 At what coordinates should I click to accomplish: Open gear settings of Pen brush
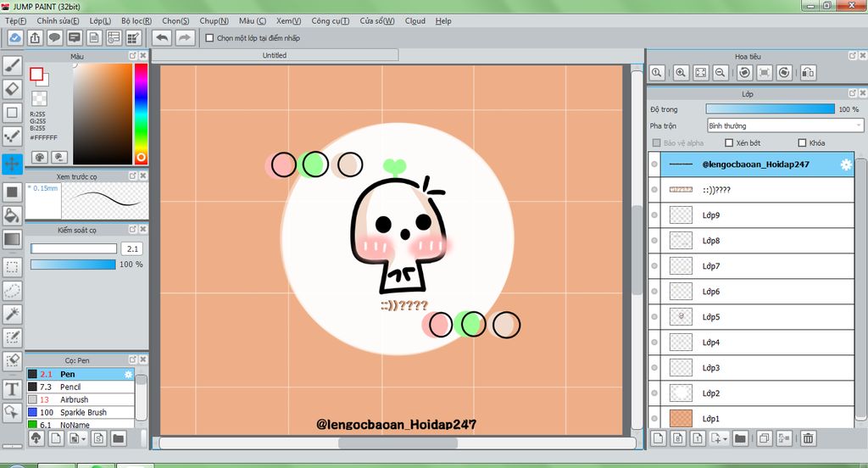[128, 375]
